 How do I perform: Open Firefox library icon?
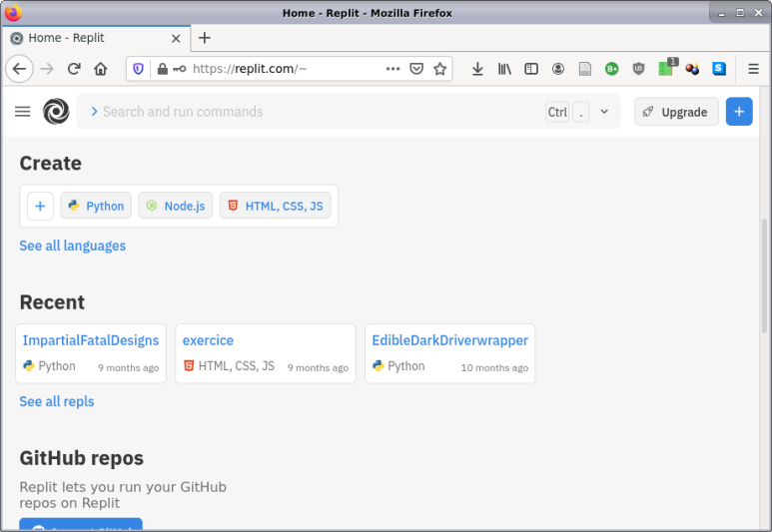(x=504, y=69)
